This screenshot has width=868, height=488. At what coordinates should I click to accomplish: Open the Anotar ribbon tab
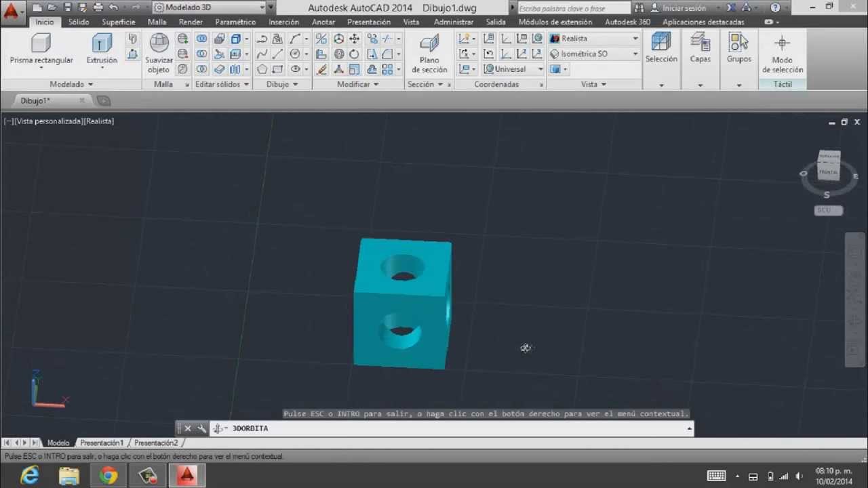[323, 22]
